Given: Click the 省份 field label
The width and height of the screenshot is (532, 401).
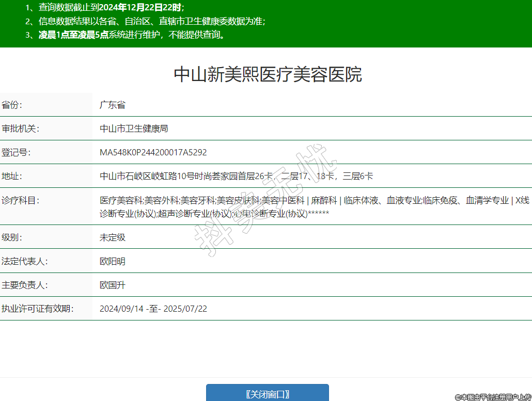Looking at the screenshot, I should [x=12, y=105].
